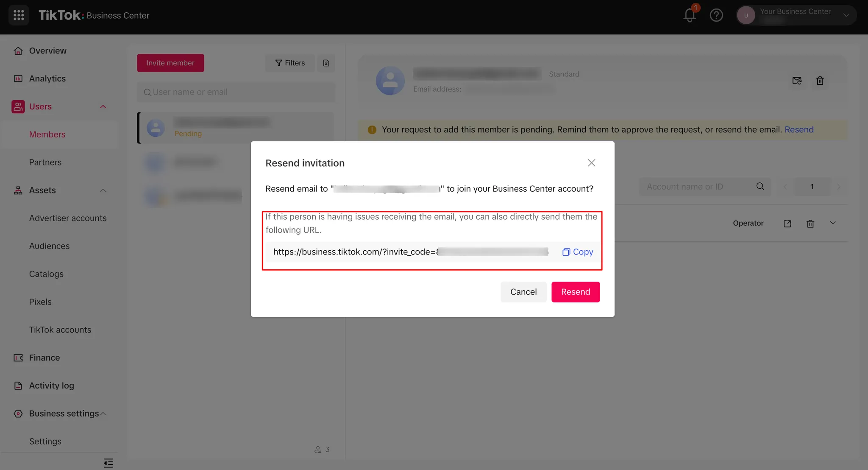The height and width of the screenshot is (470, 868).
Task: Go to Partners in sidebar
Action: pos(45,162)
